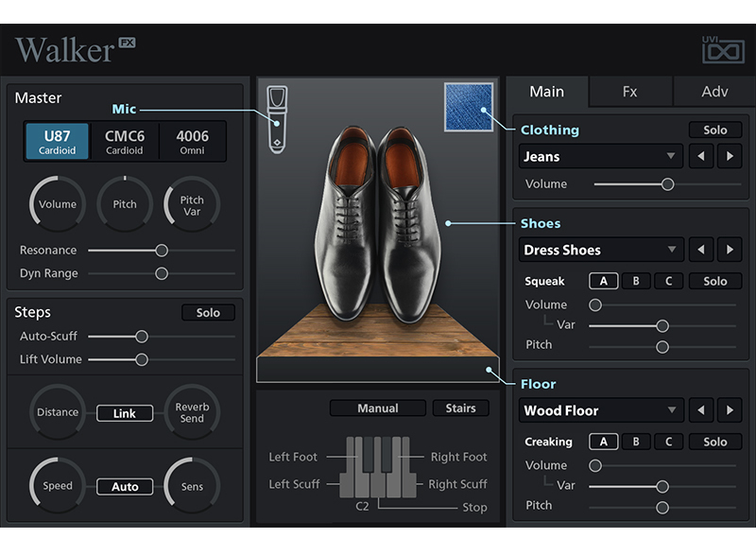Click the Right Scuff label
Image resolution: width=756 pixels, height=556 pixels.
[x=457, y=483]
